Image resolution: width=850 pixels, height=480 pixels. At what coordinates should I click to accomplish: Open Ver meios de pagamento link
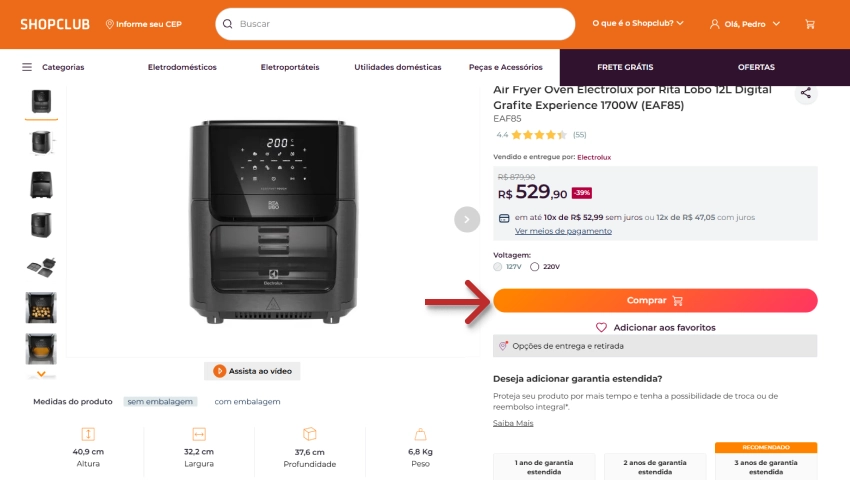[563, 231]
